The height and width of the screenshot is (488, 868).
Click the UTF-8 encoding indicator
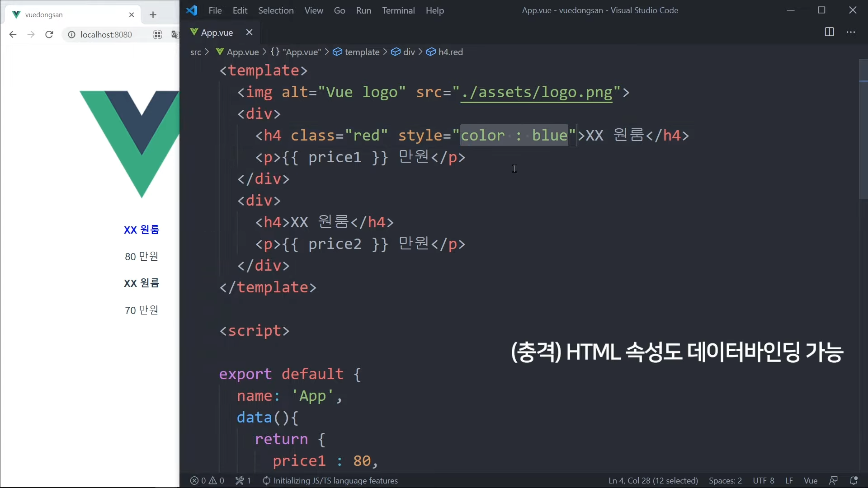pyautogui.click(x=763, y=480)
